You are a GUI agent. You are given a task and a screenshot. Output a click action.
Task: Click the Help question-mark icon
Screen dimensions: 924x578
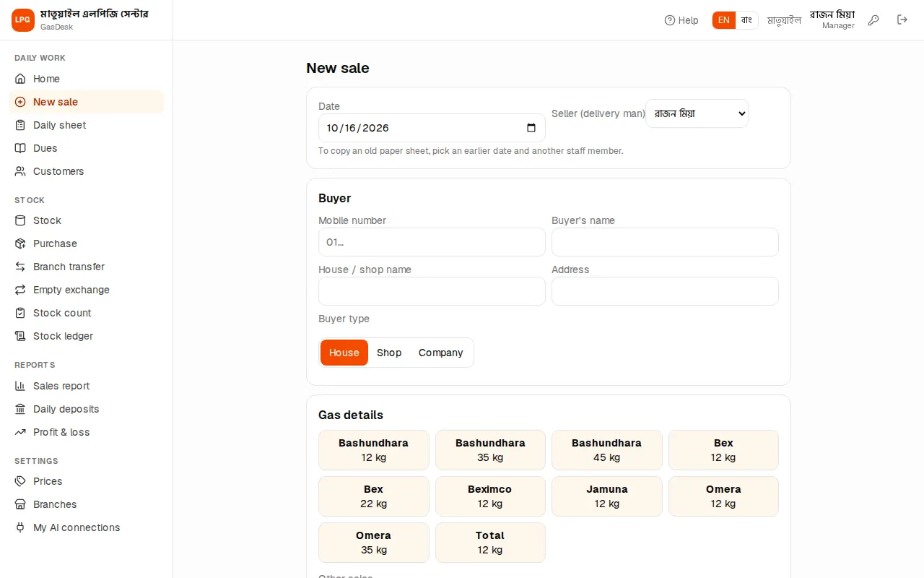coord(670,20)
